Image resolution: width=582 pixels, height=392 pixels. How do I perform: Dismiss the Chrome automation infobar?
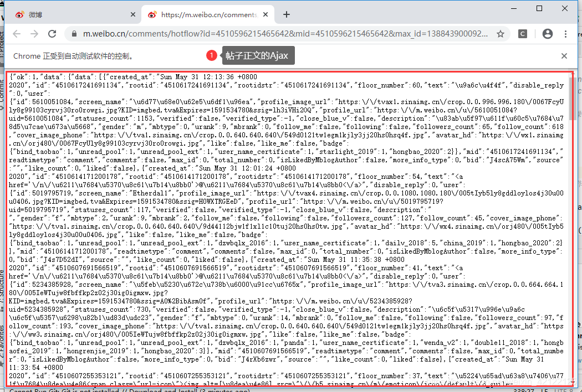(564, 56)
